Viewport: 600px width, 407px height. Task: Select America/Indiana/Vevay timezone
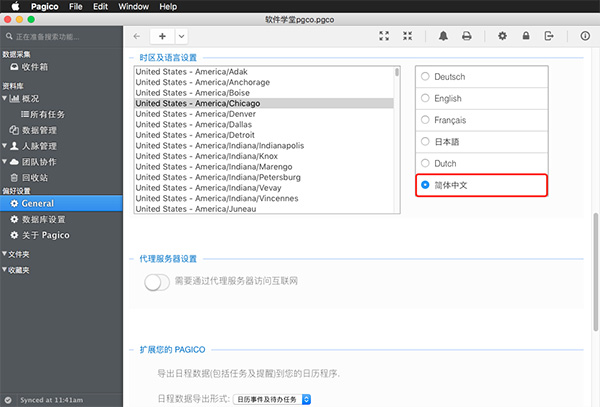coord(264,188)
